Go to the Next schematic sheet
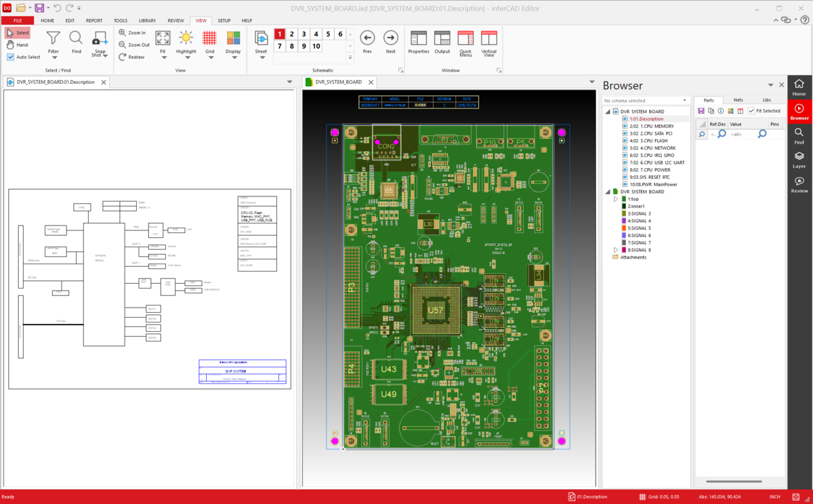The height and width of the screenshot is (504, 813). click(x=391, y=38)
